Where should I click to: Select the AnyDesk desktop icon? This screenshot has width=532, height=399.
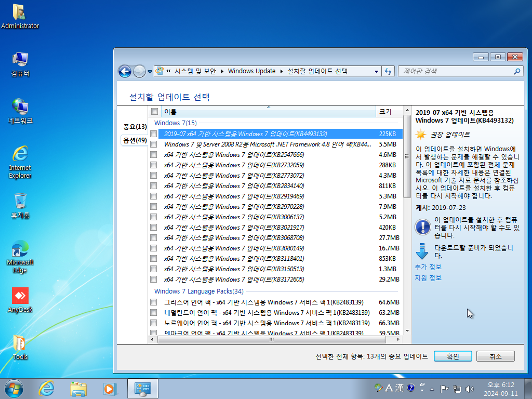20,300
